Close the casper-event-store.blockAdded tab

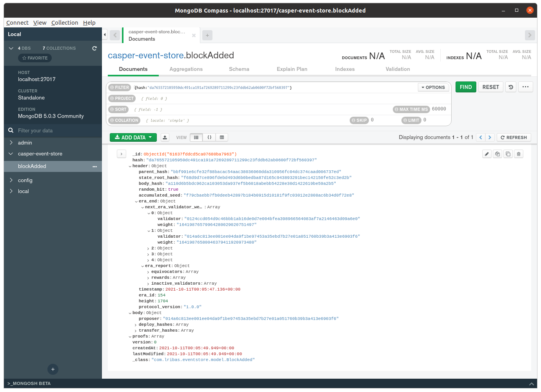coord(194,35)
